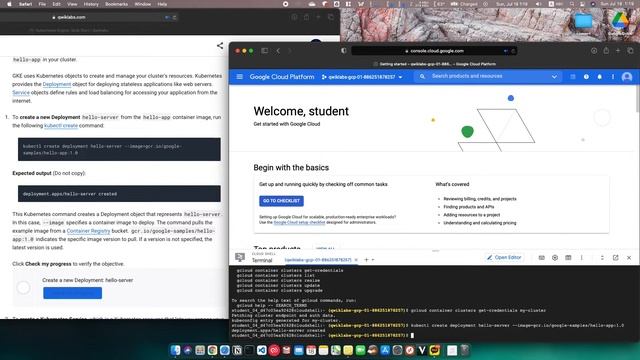Open Cloud Shell web preview icon

[568, 258]
